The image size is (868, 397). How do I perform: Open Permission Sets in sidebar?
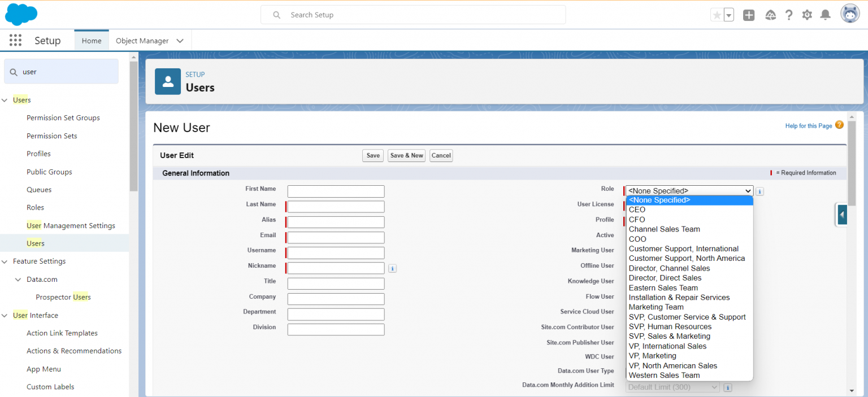point(52,136)
